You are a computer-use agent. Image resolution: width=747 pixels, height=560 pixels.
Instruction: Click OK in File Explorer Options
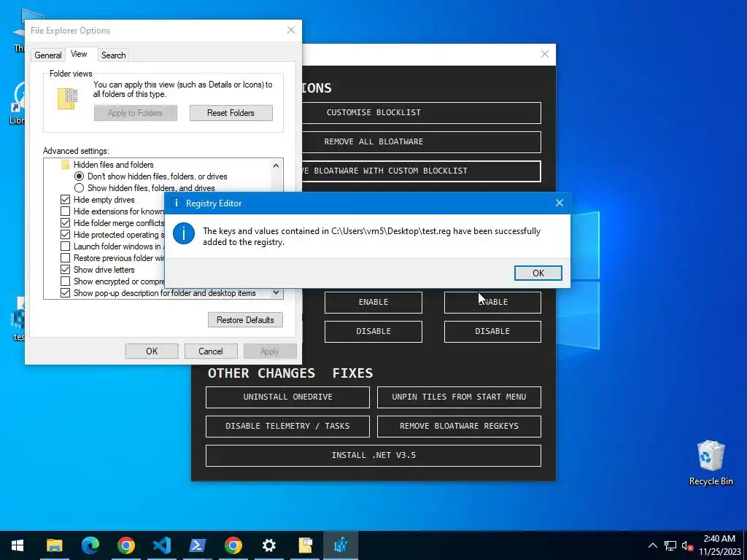[x=152, y=351]
